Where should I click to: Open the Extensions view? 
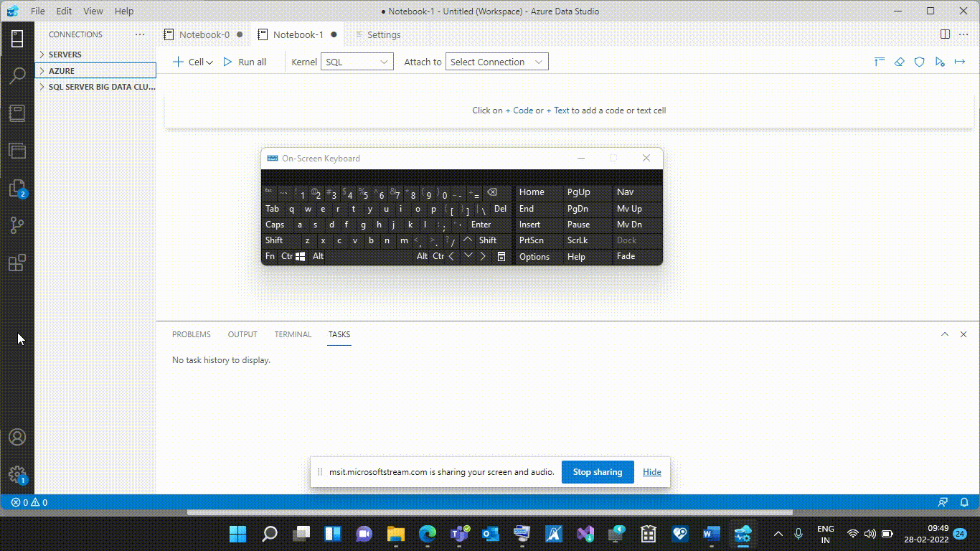click(17, 263)
